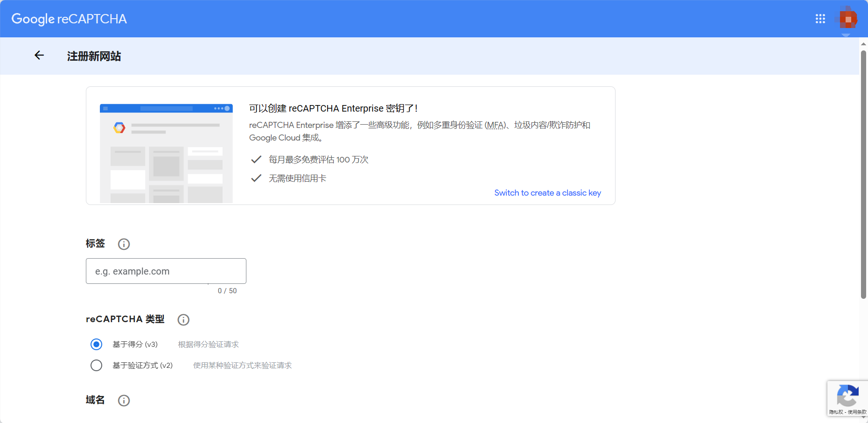Select the 基于验证方式 (v2) radio option
The width and height of the screenshot is (868, 423).
97,365
